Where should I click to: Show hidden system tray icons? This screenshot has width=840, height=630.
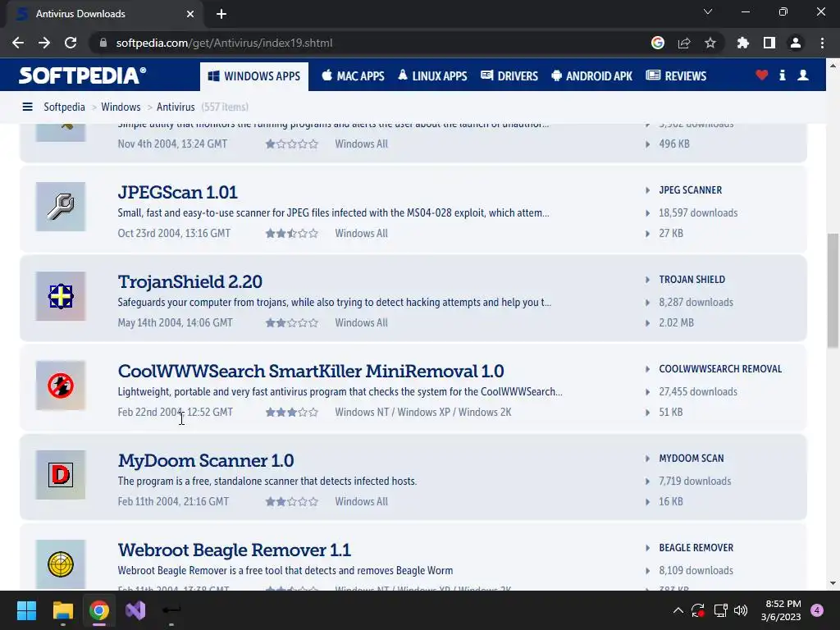click(x=678, y=610)
